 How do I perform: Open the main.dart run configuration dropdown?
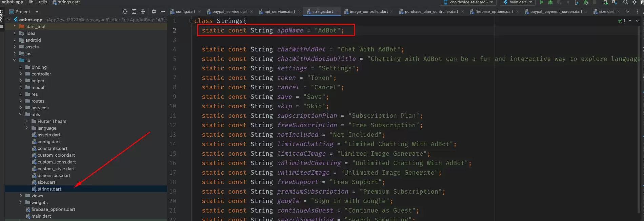click(518, 2)
